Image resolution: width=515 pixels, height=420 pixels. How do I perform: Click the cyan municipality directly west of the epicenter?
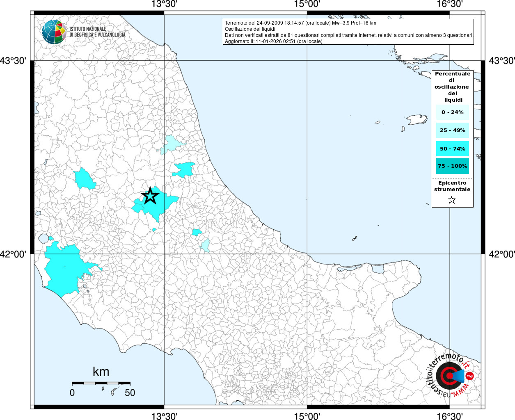click(x=85, y=178)
